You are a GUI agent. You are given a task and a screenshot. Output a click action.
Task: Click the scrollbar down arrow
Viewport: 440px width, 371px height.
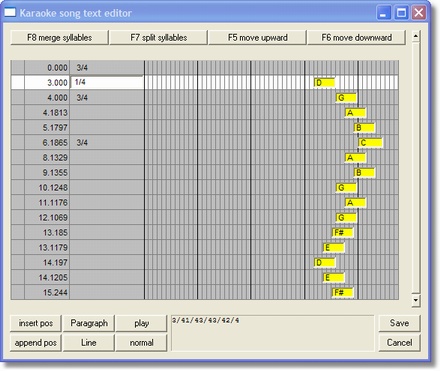pos(416,300)
